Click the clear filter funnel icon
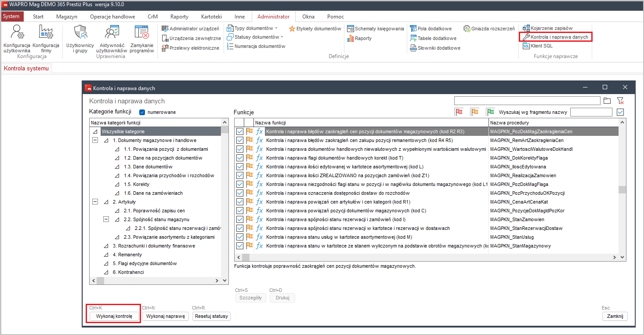 620,101
